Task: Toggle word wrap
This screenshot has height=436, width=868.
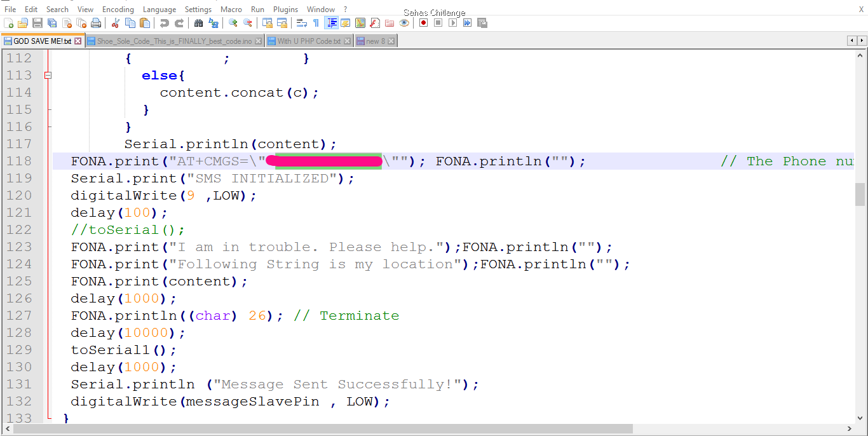Action: coord(301,23)
